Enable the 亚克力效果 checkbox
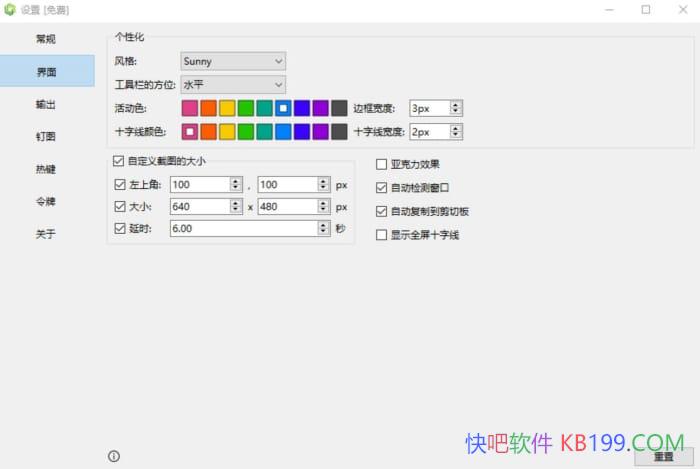Viewport: 700px width, 469px height. pyautogui.click(x=381, y=164)
